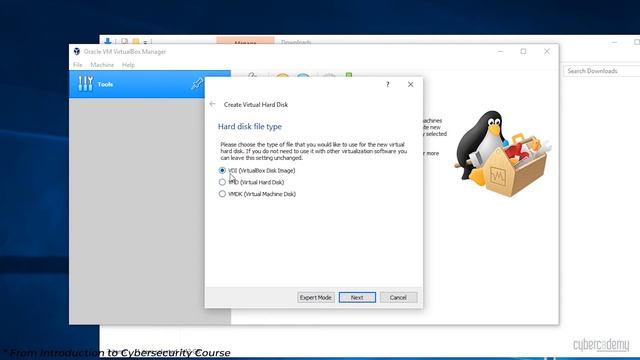Click the pin icon beside Tools

tap(197, 84)
